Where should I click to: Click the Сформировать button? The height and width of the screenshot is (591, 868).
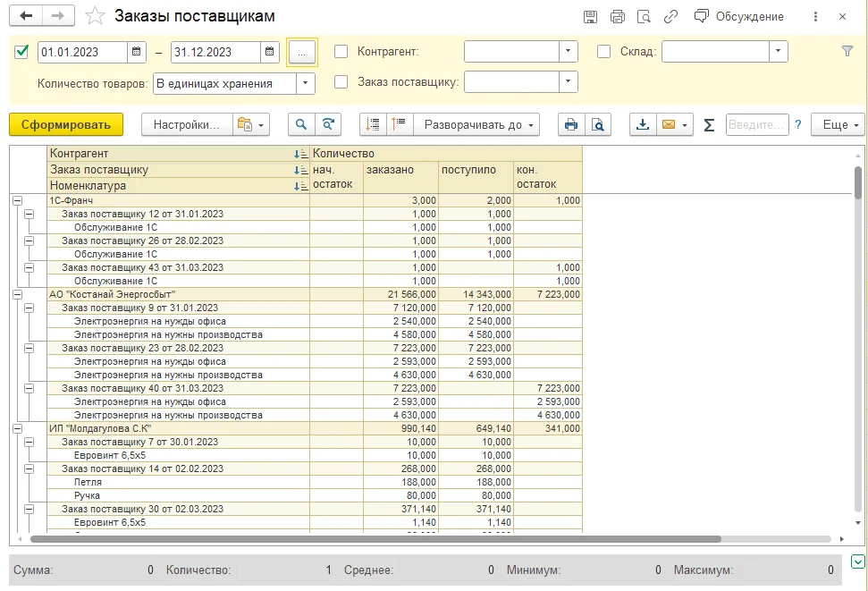click(x=66, y=124)
